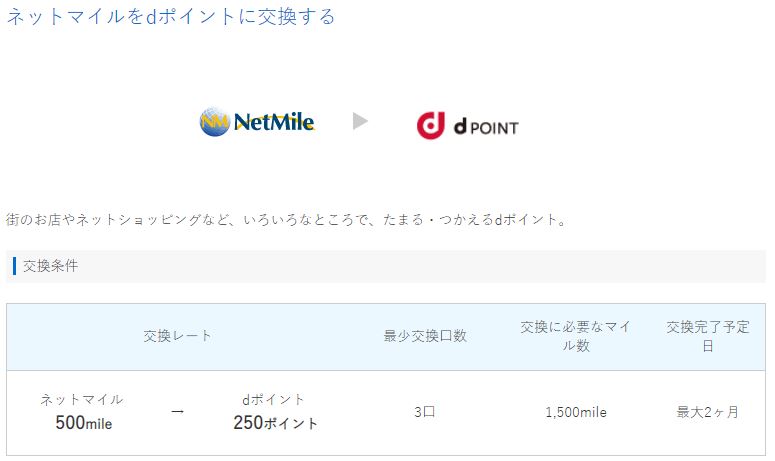
Task: Click the gray arrow between the logos
Action: (360, 121)
